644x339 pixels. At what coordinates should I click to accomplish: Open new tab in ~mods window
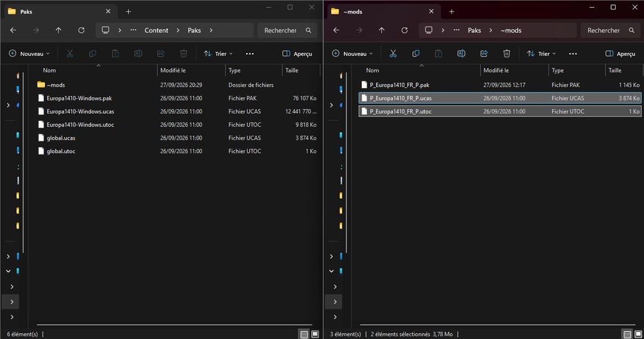452,12
